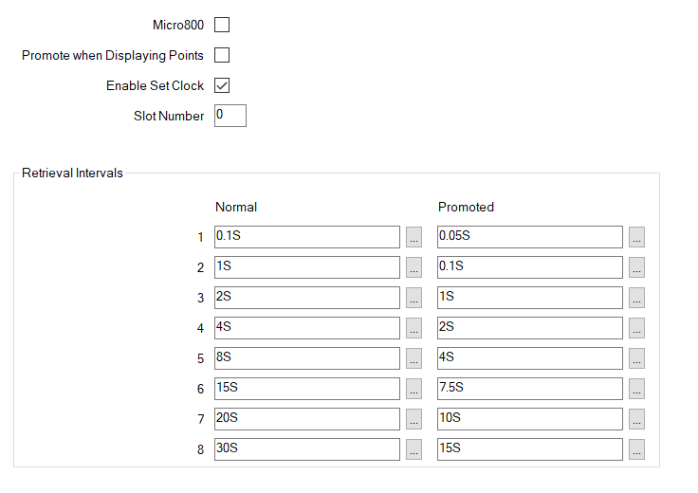Click ellipsis button next to Normal 8S
This screenshot has width=698, height=493.
(414, 358)
